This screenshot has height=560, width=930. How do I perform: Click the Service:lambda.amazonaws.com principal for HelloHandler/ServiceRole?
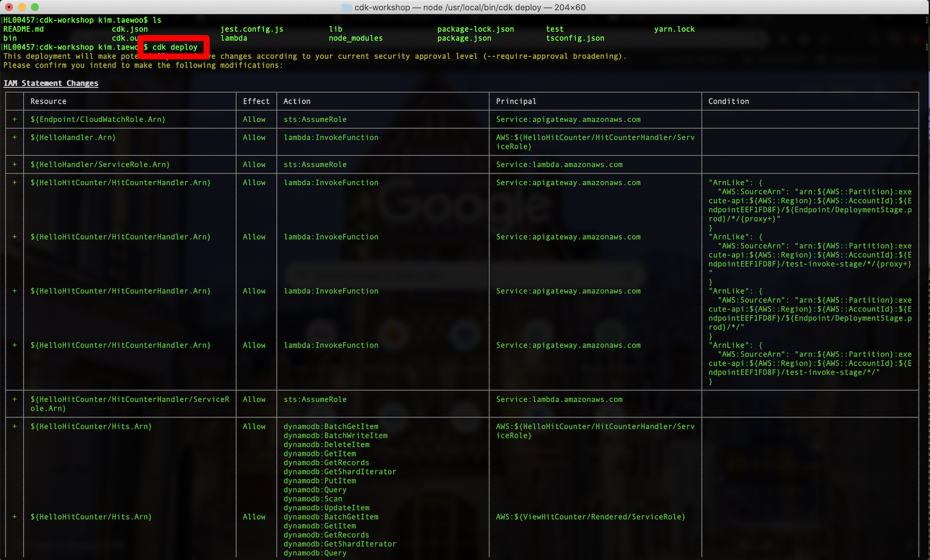[x=559, y=165]
